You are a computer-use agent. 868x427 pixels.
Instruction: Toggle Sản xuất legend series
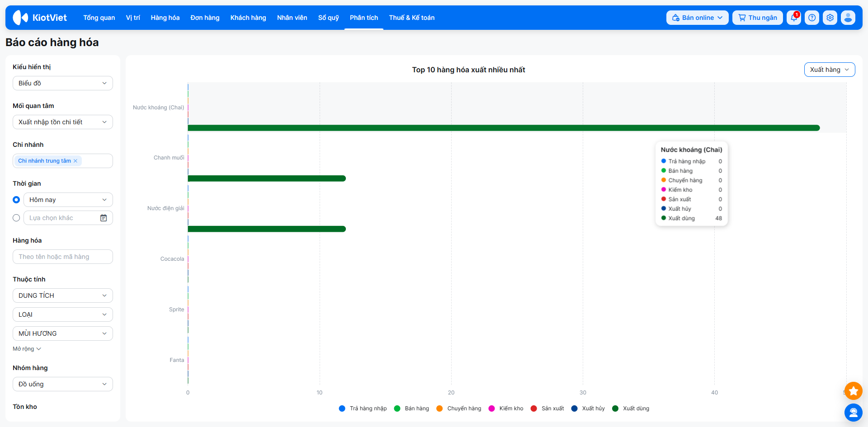(547, 408)
